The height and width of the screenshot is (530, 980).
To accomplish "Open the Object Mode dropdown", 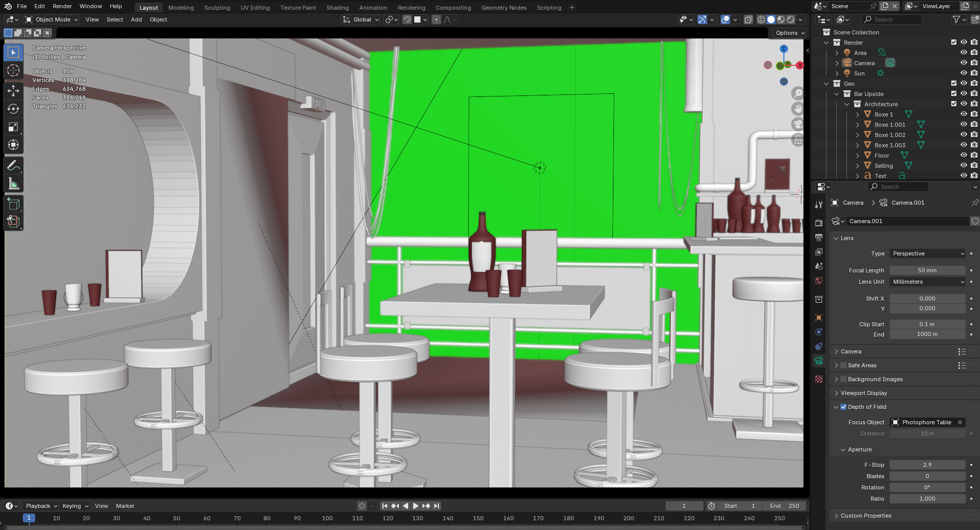I will click(52, 19).
